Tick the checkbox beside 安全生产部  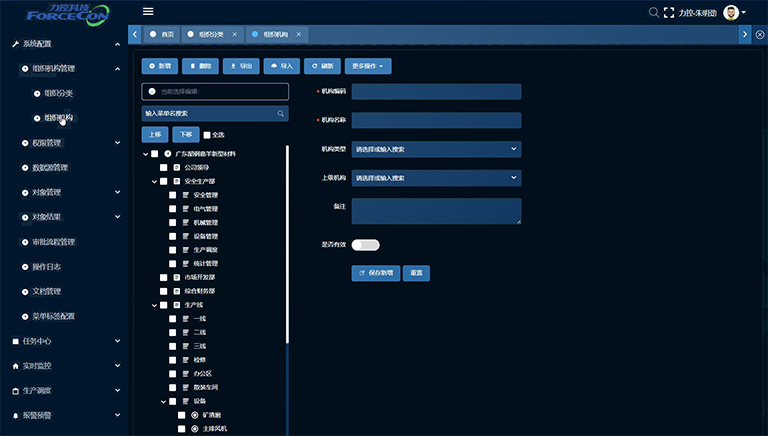pos(163,181)
